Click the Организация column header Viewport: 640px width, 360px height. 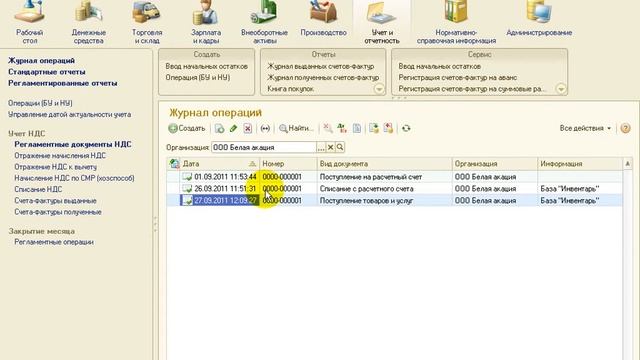point(495,164)
